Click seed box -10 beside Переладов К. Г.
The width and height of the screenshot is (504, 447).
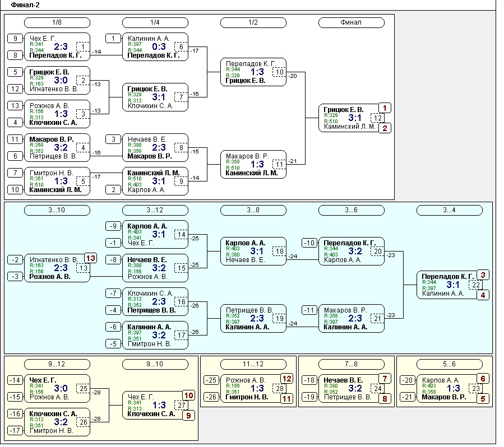pyautogui.click(x=309, y=243)
